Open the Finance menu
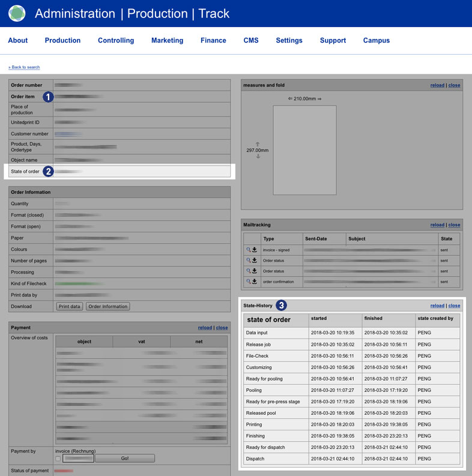The height and width of the screenshot is (476, 472). point(213,40)
